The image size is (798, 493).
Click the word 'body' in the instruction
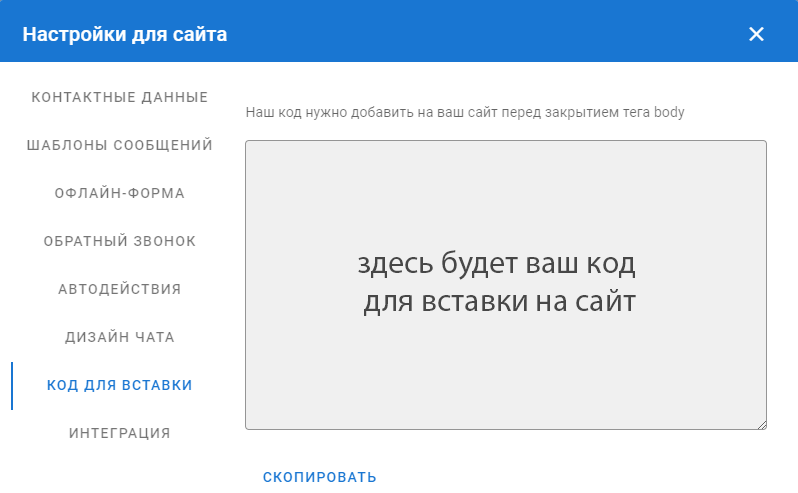point(669,112)
